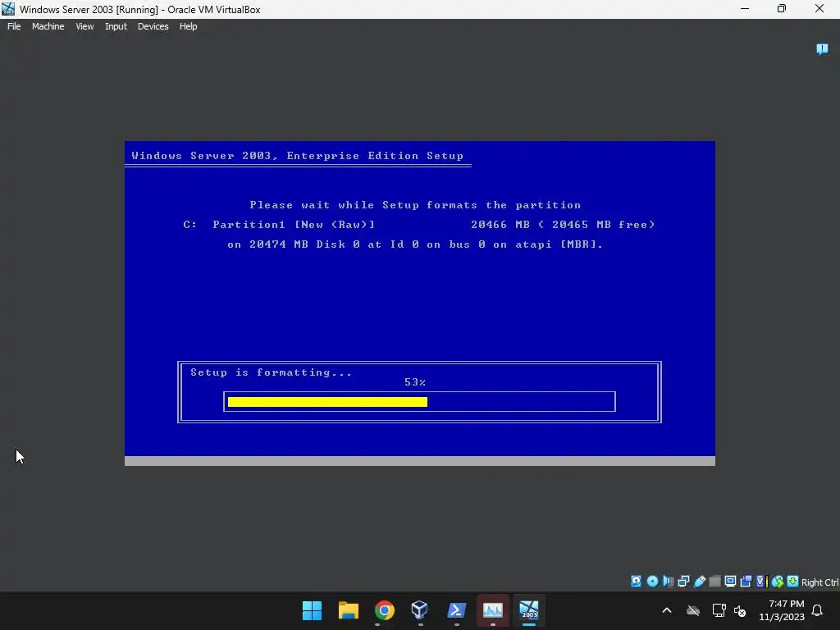840x630 pixels.
Task: Click the recording status icon
Action: coord(746,582)
